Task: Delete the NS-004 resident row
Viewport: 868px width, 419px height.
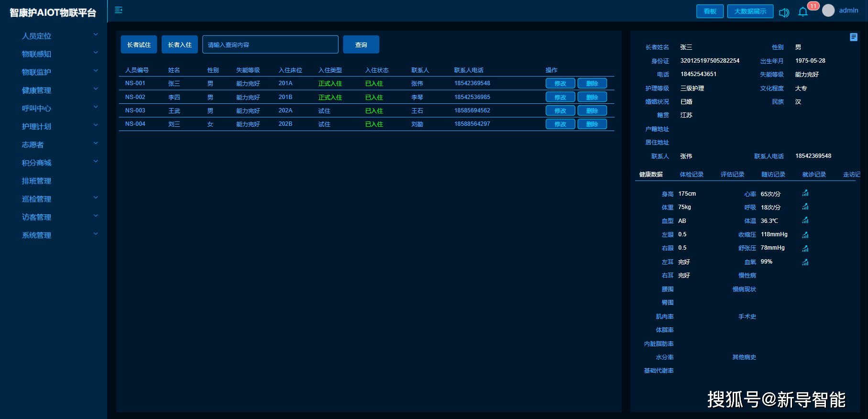Action: pos(592,124)
